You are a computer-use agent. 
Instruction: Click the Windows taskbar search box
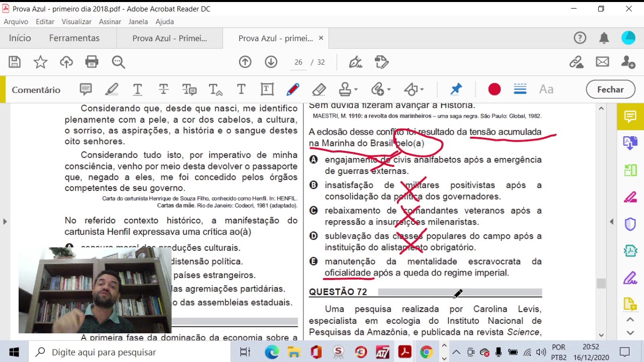click(x=129, y=352)
